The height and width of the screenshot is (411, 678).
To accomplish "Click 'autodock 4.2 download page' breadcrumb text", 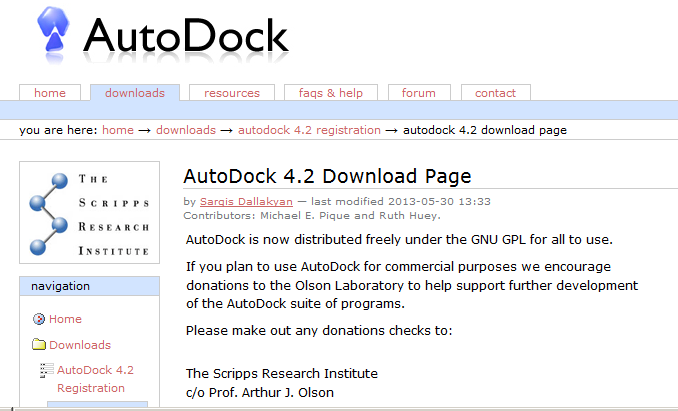I will click(x=485, y=130).
